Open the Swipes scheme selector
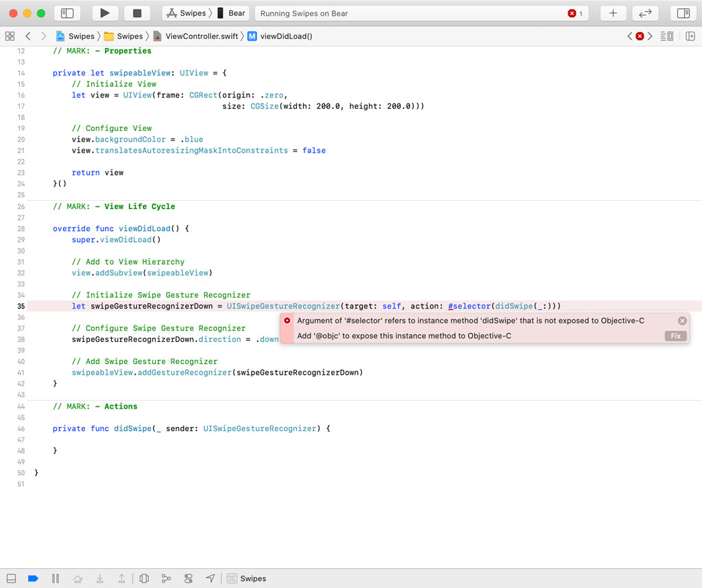This screenshot has width=702, height=588. click(187, 14)
